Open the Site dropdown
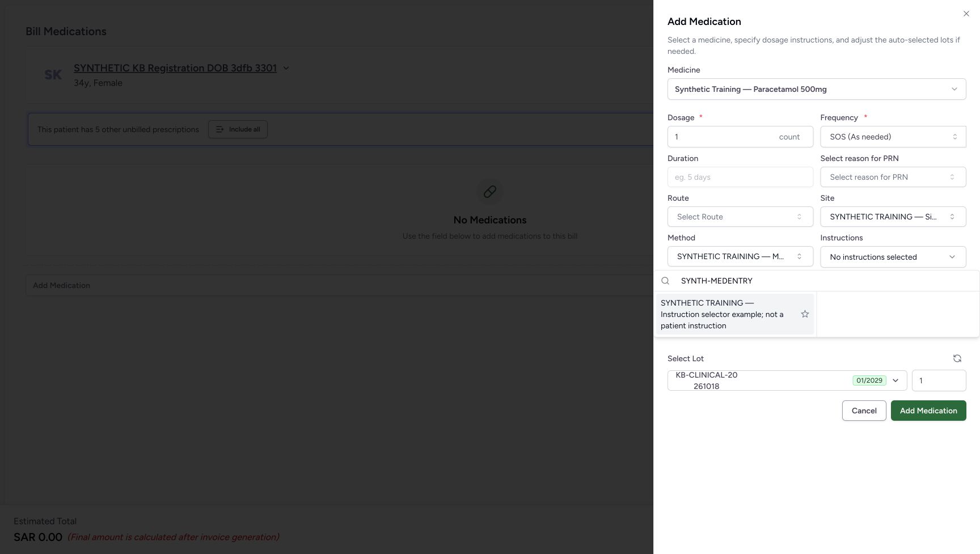Screen dimensions: 980x554 coord(893,217)
